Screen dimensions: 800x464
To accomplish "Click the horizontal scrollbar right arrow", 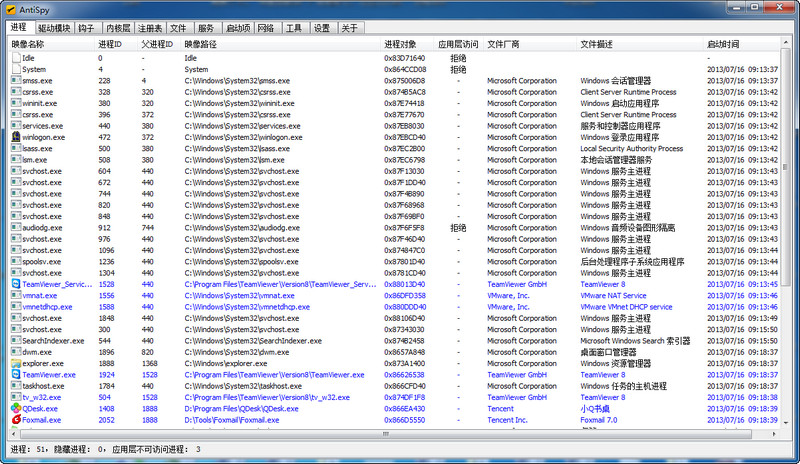I will (774, 434).
